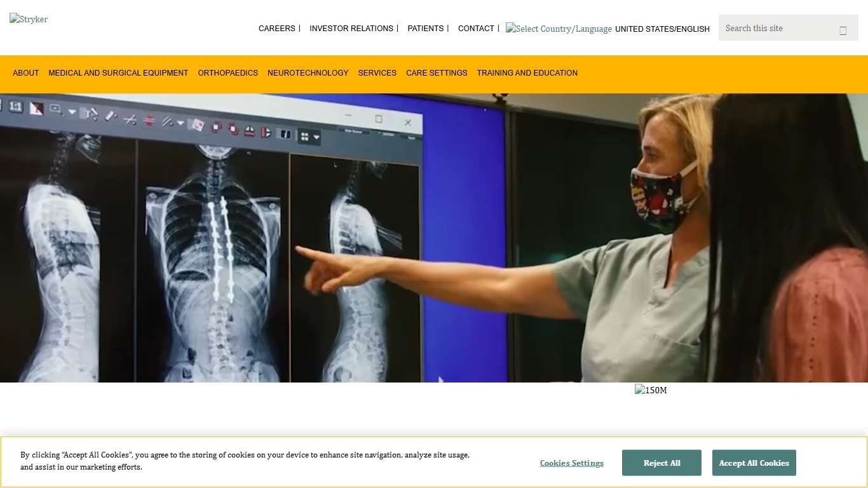The width and height of the screenshot is (868, 488).
Task: Expand the grid layout dropdown
Action: [x=317, y=137]
